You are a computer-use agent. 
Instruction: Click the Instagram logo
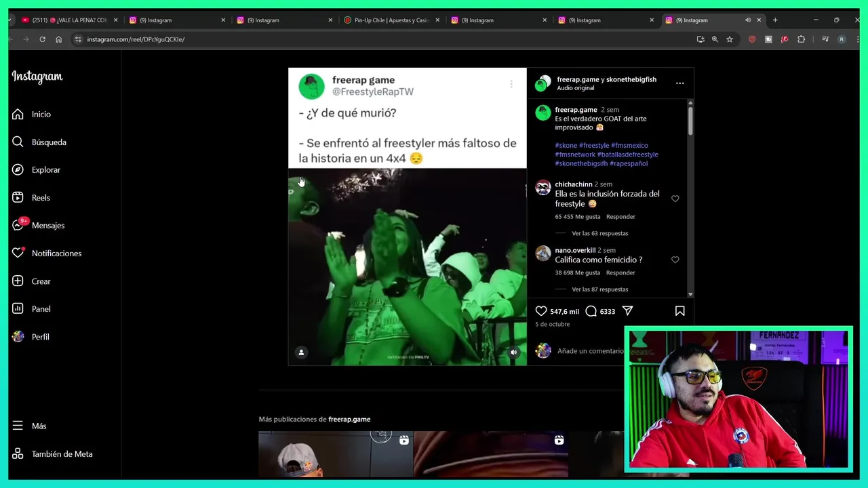click(x=37, y=77)
